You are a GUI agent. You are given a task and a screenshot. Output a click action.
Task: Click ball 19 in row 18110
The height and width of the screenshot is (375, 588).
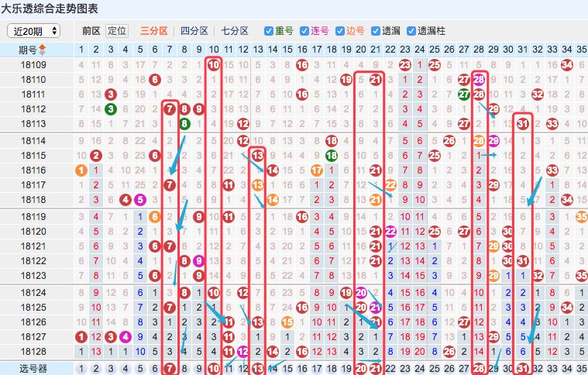tap(346, 80)
